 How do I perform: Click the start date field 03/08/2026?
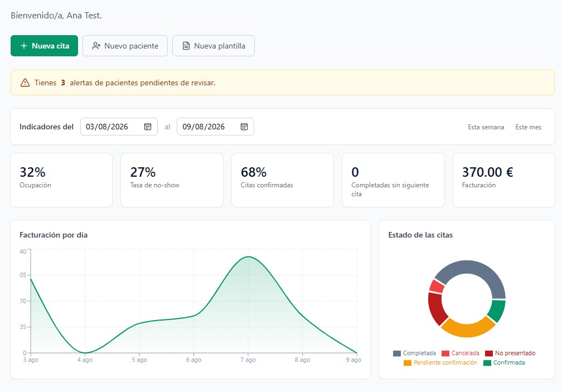coord(119,127)
